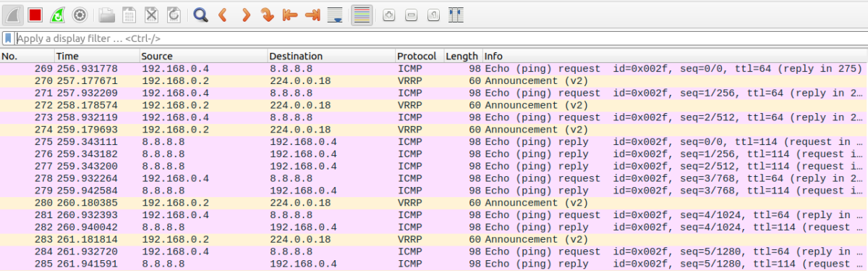
Task: Select time 258.178574 in packet 272
Action: coord(87,105)
